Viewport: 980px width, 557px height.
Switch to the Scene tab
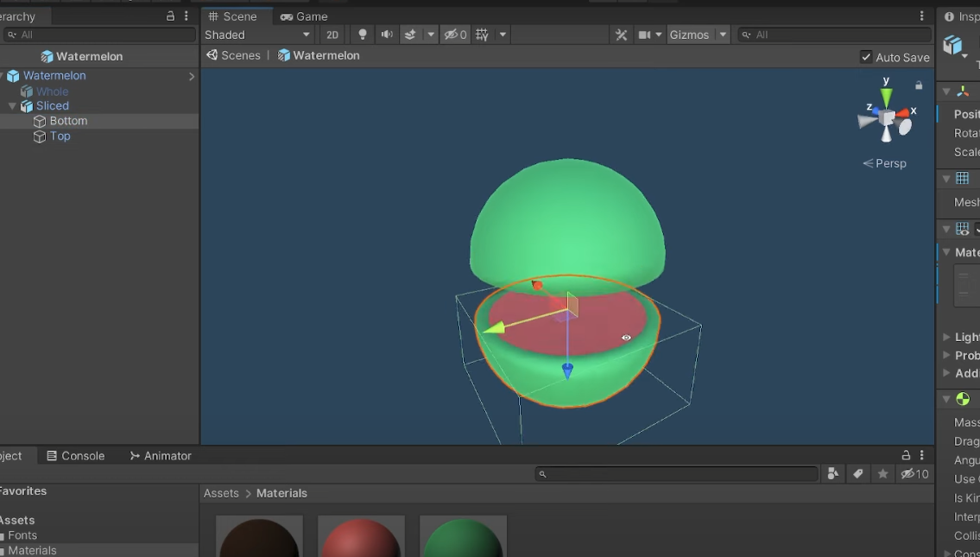[x=233, y=16]
